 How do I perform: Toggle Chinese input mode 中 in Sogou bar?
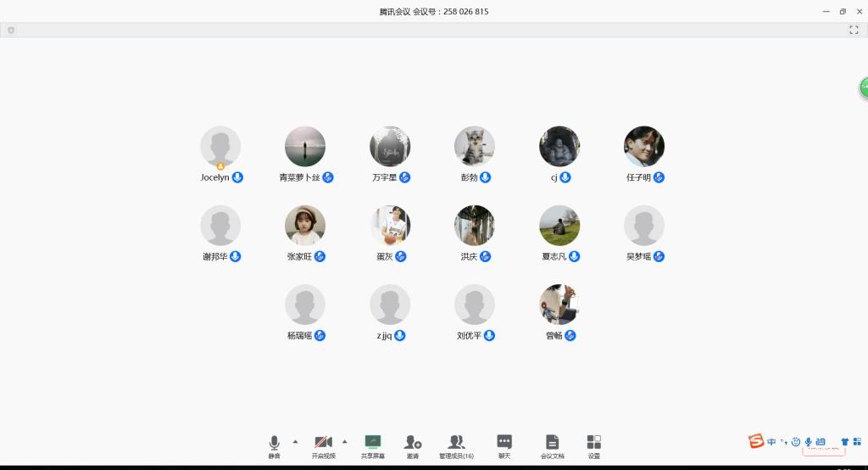(x=771, y=442)
